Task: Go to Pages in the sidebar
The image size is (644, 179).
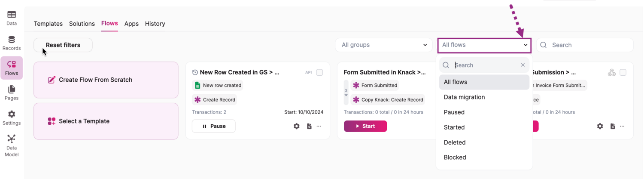Action: coord(12,93)
